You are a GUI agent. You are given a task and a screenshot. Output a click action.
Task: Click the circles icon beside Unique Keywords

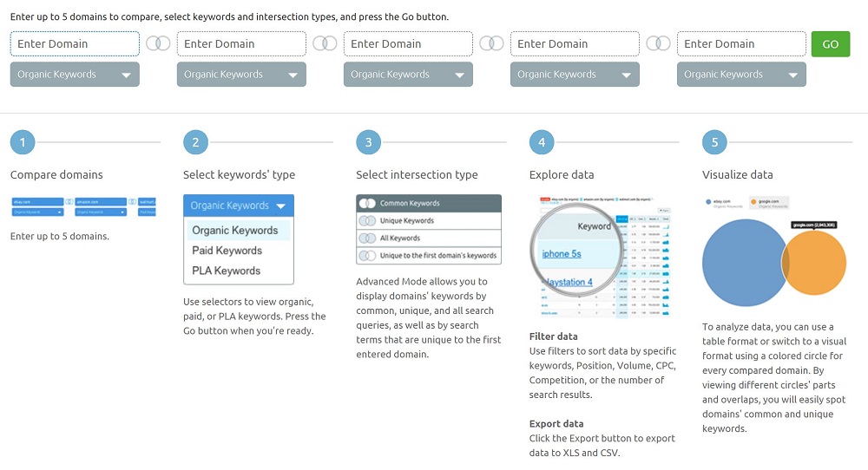pyautogui.click(x=367, y=220)
